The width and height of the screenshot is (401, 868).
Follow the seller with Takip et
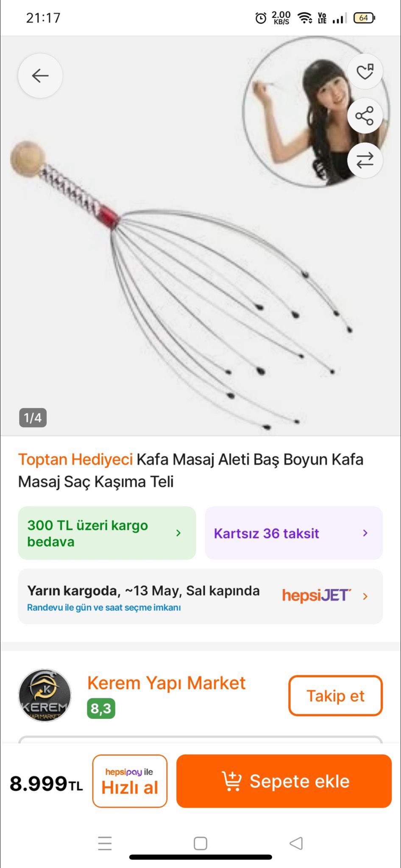click(x=336, y=696)
